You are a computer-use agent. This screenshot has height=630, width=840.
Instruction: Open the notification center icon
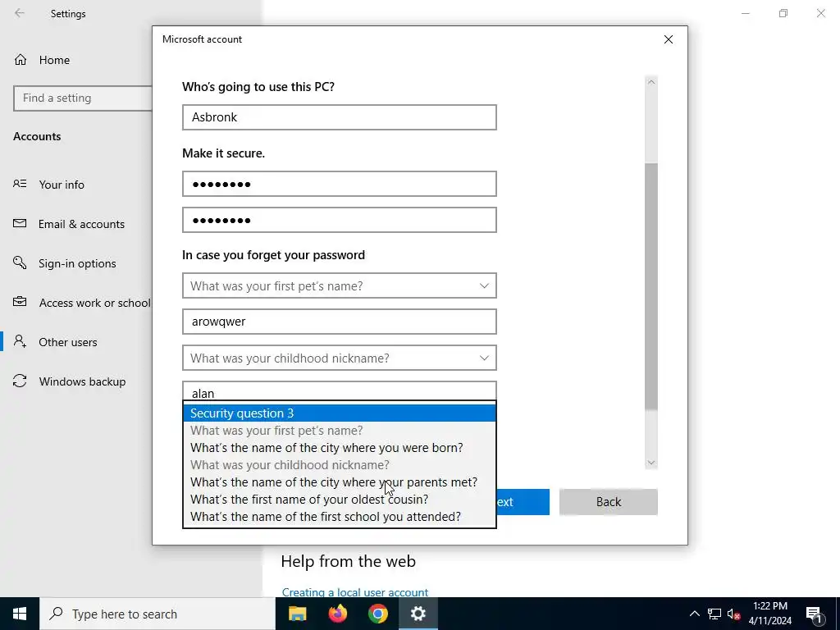pyautogui.click(x=815, y=614)
